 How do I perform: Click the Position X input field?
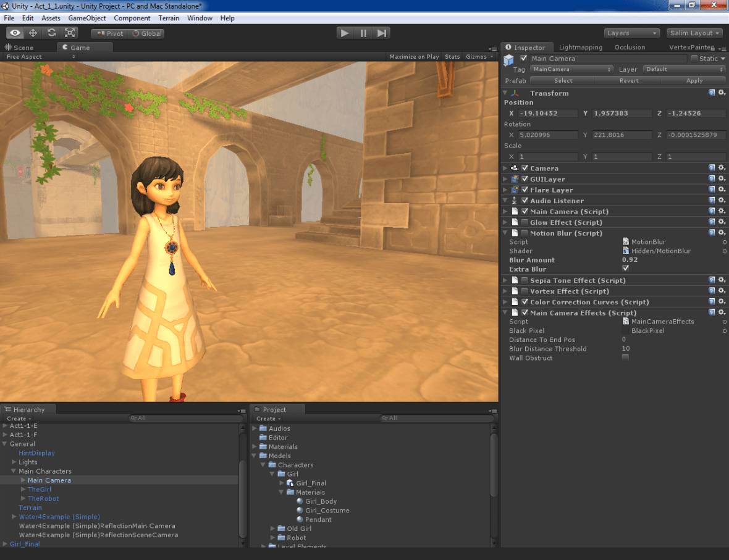547,114
